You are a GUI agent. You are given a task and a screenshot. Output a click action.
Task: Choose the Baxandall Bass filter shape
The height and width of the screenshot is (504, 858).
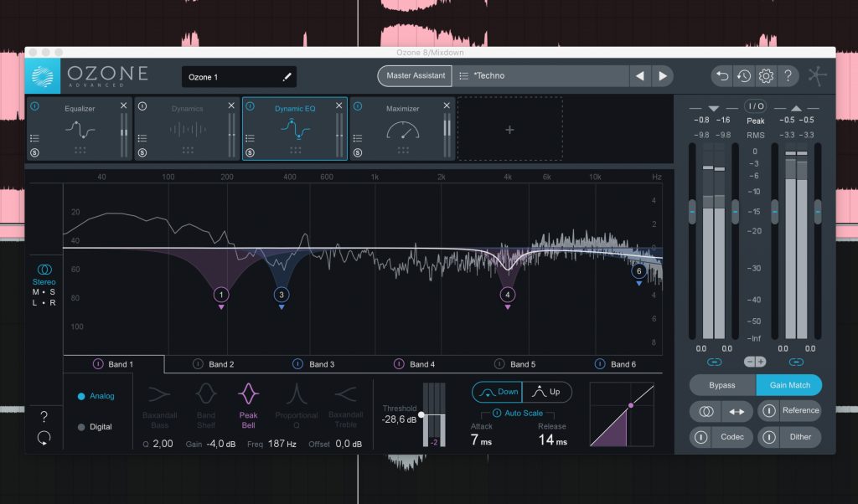(159, 404)
